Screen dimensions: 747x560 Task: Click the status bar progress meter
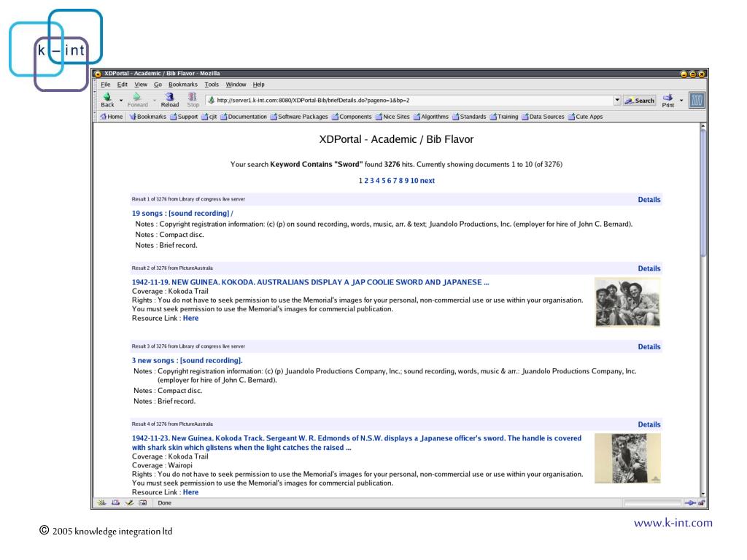652,503
